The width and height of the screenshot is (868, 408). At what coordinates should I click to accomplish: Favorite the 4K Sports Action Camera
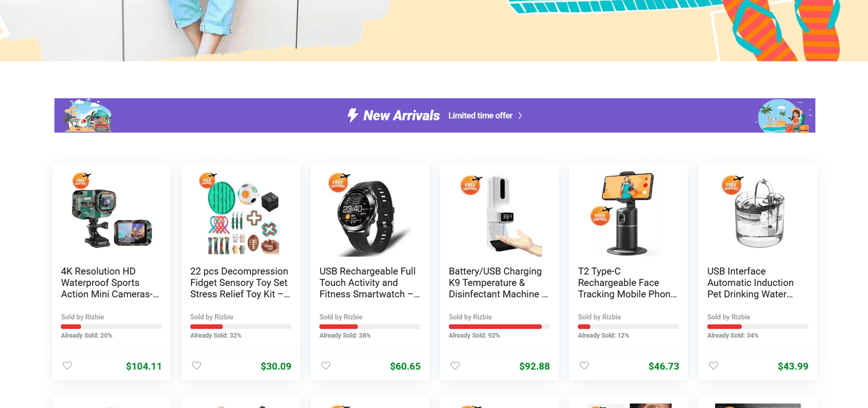coord(67,366)
